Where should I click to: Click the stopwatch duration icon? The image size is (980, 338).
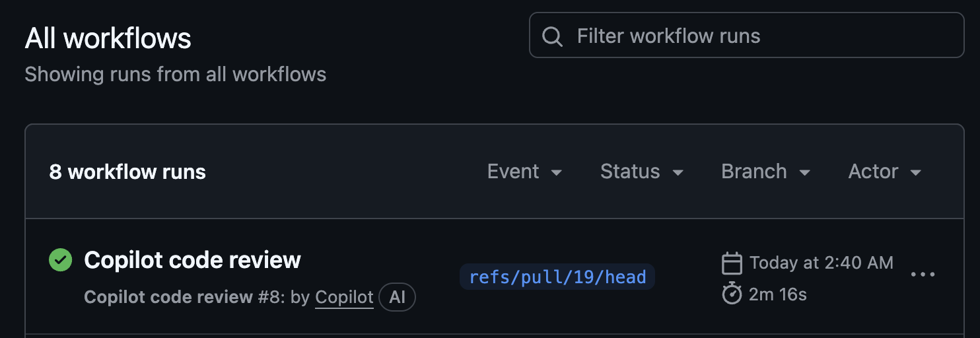click(732, 294)
